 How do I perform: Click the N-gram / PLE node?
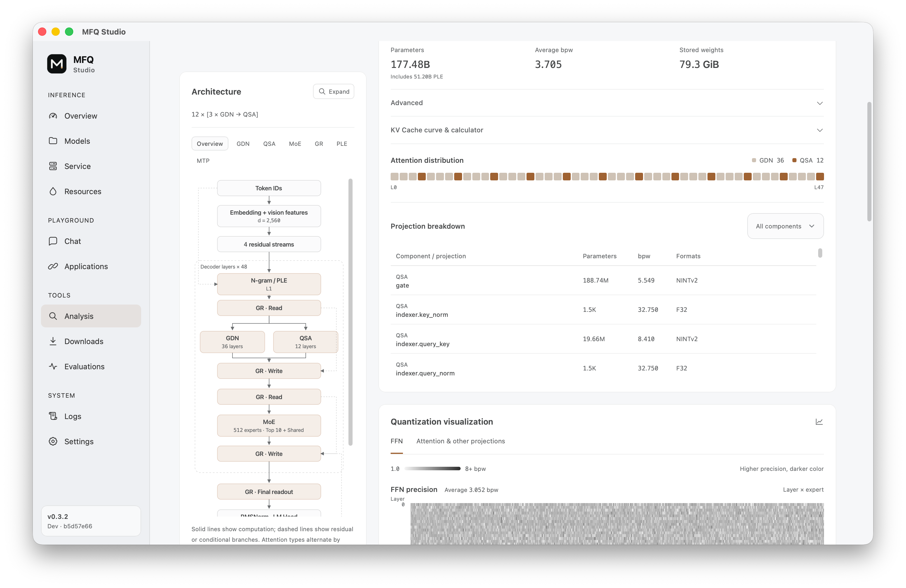(x=269, y=284)
